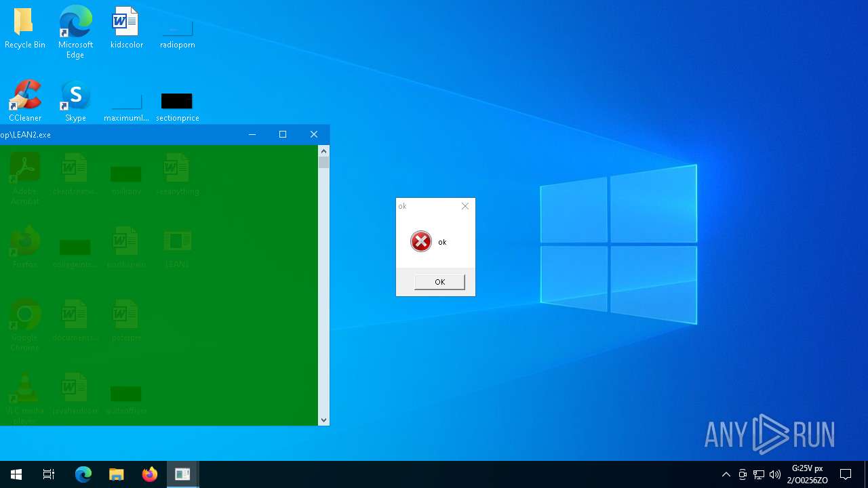868x488 pixels.
Task: Click OK in the error dialog
Action: tap(439, 282)
